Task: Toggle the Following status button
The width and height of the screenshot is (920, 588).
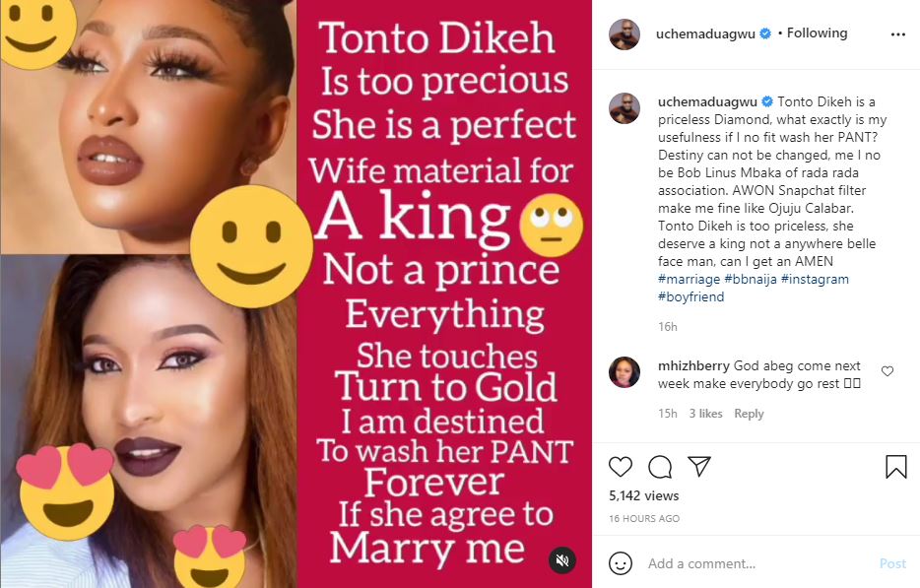Action: 817,33
